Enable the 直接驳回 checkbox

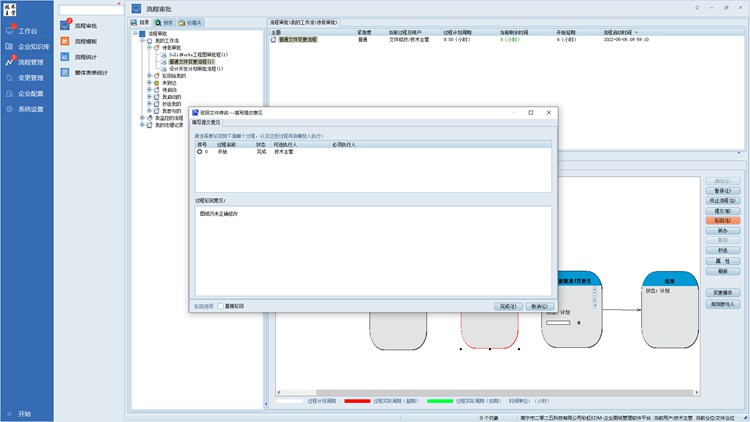[x=221, y=306]
